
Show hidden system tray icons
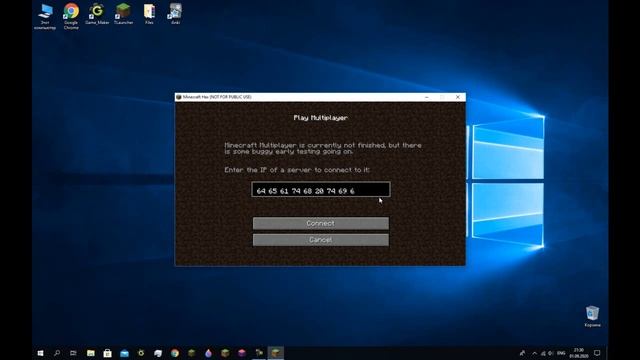click(x=534, y=353)
